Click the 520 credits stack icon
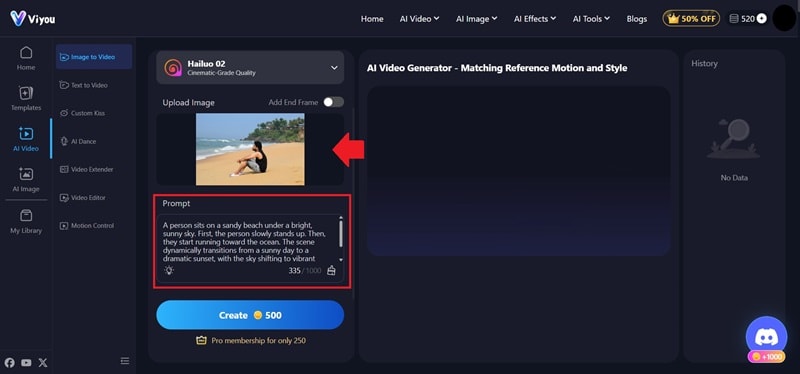The width and height of the screenshot is (800, 374). [x=734, y=19]
